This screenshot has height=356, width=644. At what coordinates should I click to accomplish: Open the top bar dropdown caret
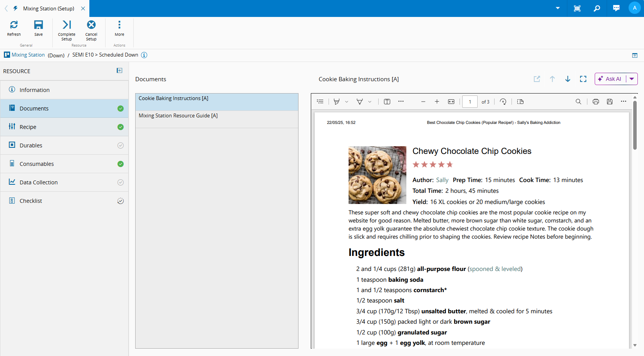tap(558, 8)
